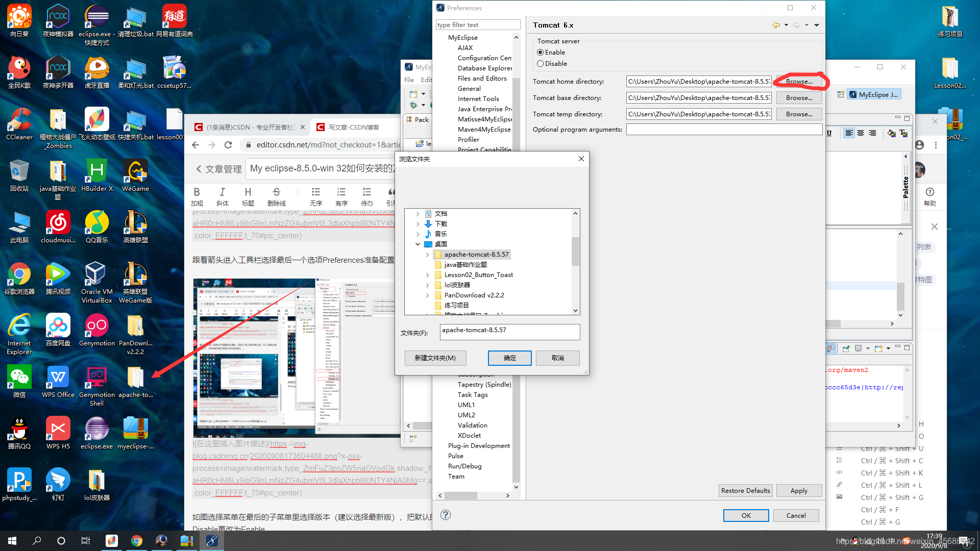Click Browse for Tomcat temp directory
This screenshot has width=980, height=551.
pos(799,114)
